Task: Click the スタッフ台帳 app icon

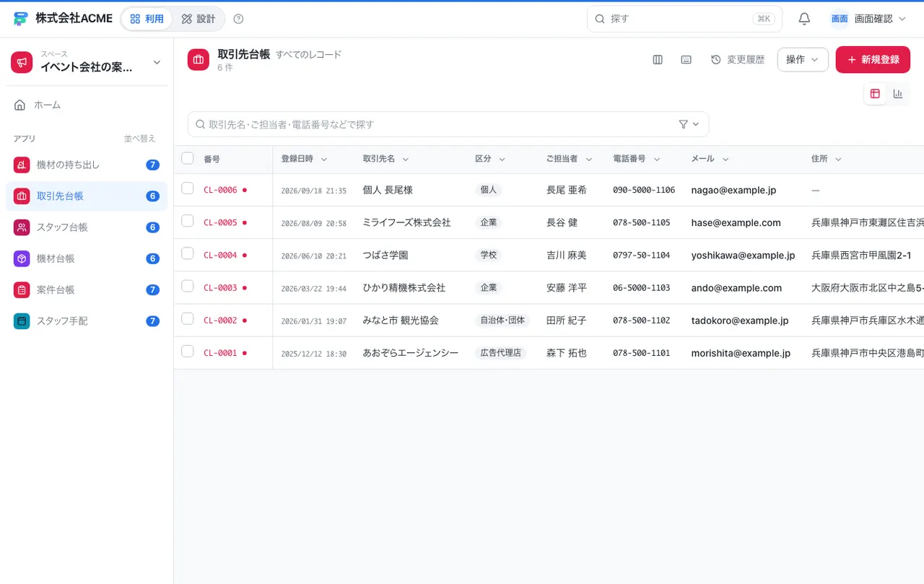Action: (x=22, y=227)
